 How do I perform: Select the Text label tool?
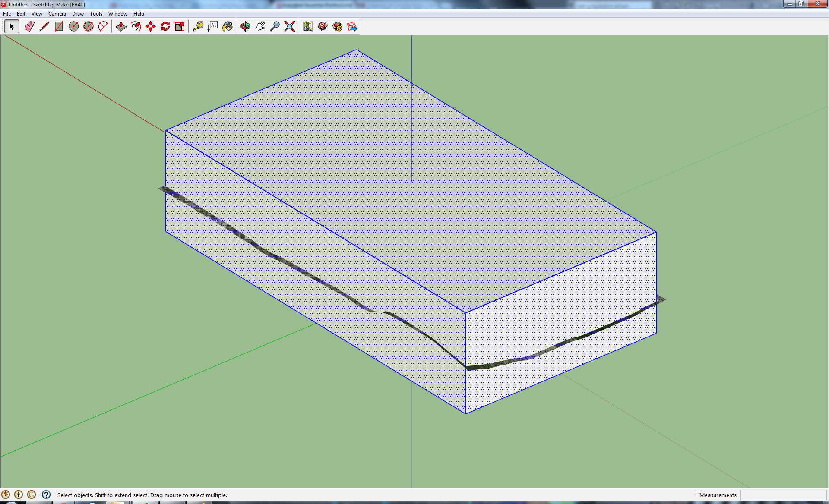(213, 27)
